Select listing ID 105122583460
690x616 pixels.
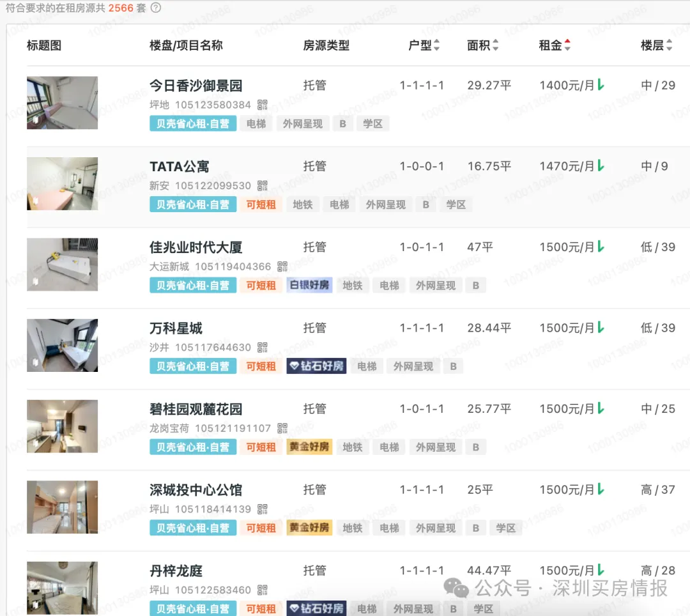click(x=213, y=590)
